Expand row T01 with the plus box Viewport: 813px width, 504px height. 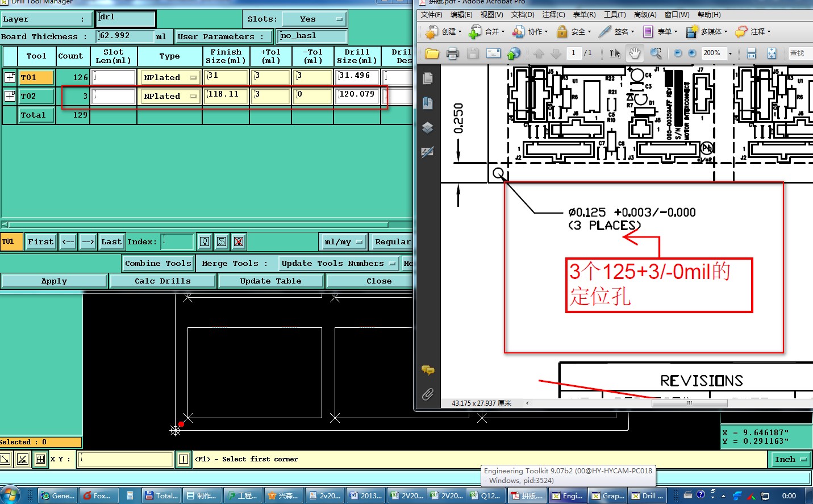[x=10, y=77]
